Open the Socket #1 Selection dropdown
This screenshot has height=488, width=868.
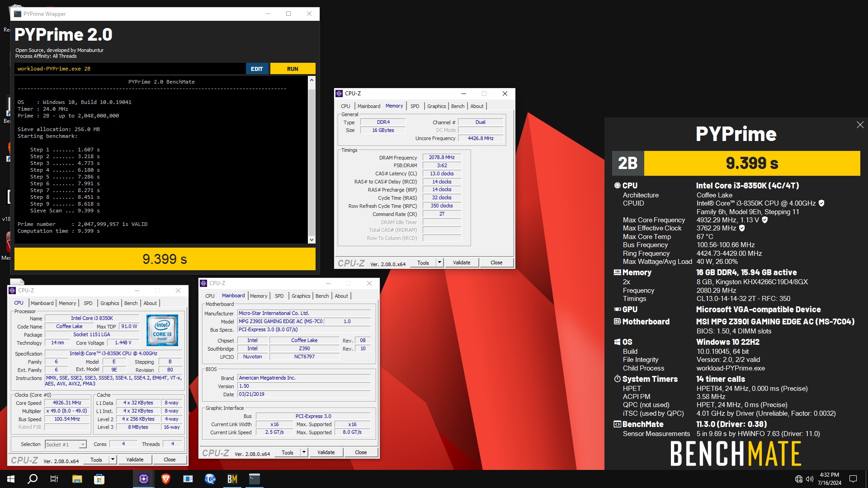click(x=66, y=445)
